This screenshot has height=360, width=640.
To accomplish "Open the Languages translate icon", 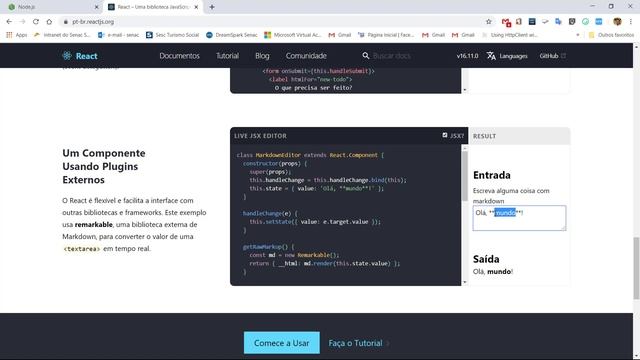I will [x=491, y=56].
